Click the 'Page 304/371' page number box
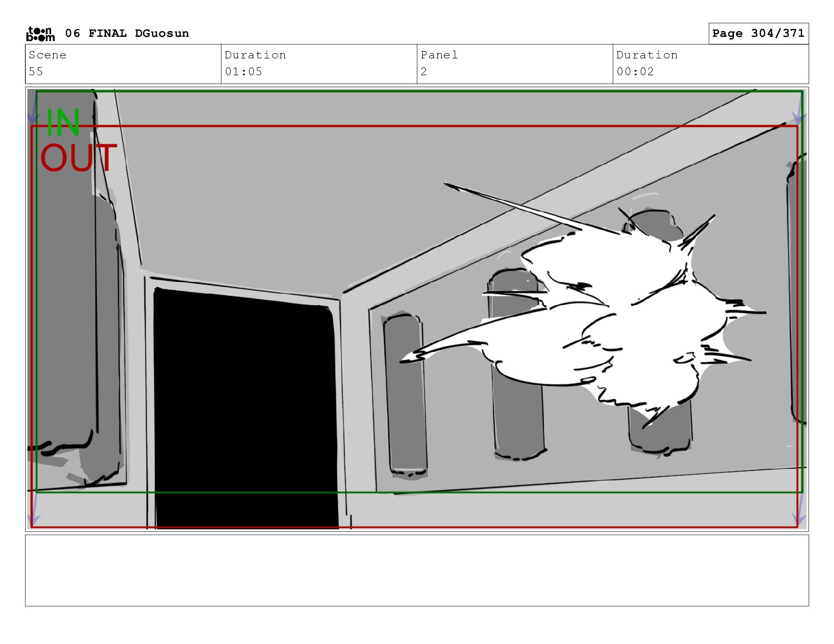The width and height of the screenshot is (834, 644). tap(758, 34)
